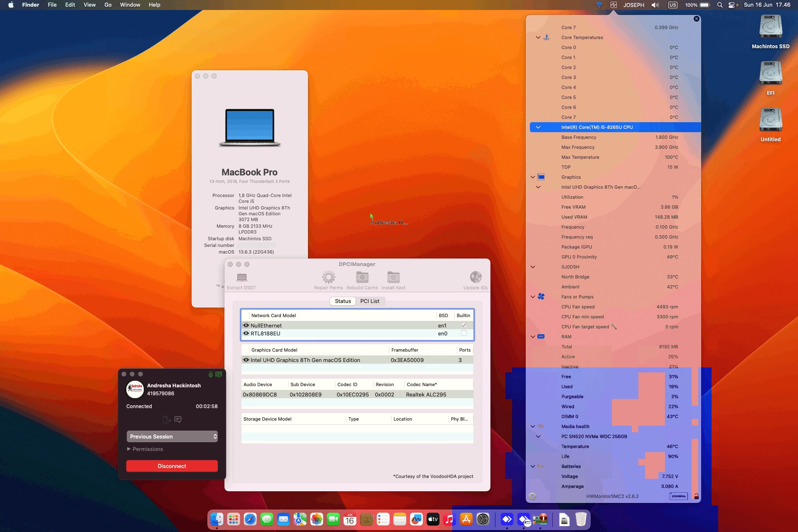Click the volume icon in menu bar
Viewport: 798px width, 532px height.
[655, 5]
